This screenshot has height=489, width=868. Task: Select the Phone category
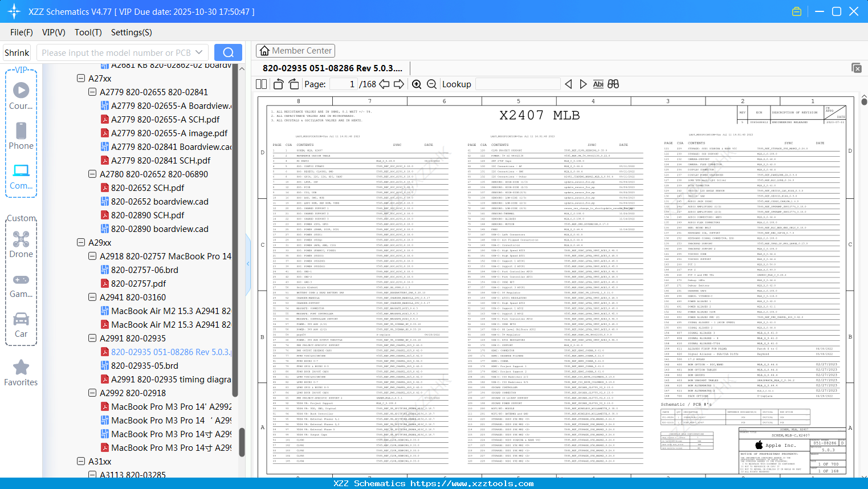21,136
